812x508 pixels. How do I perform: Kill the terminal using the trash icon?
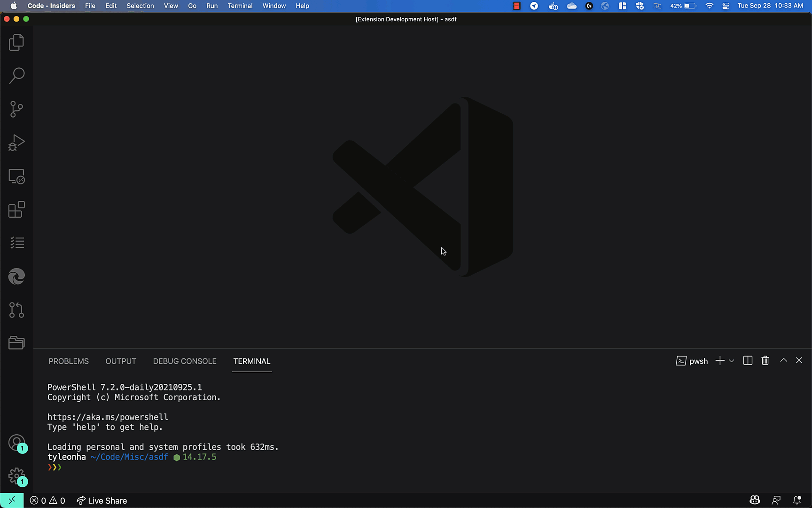click(765, 360)
